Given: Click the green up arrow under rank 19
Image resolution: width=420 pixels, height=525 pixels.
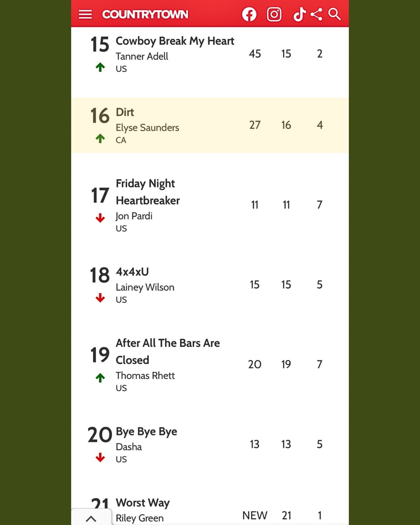Looking at the screenshot, I should click(x=100, y=378).
